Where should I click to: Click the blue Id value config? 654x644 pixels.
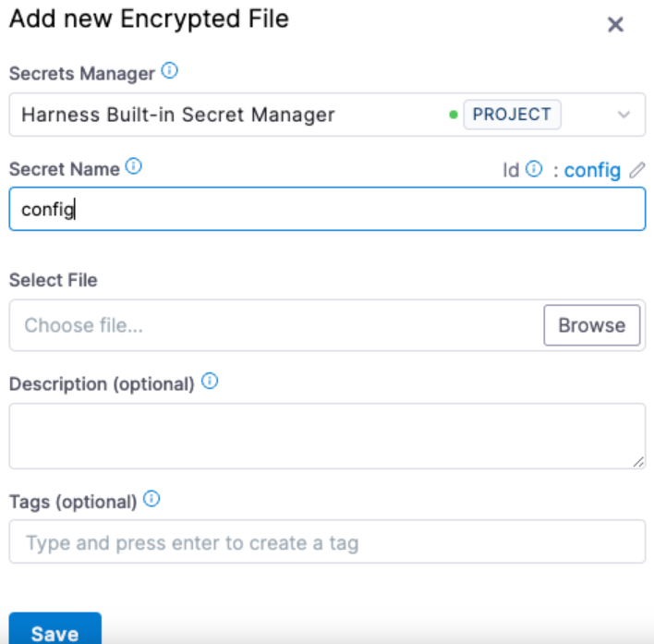point(592,170)
